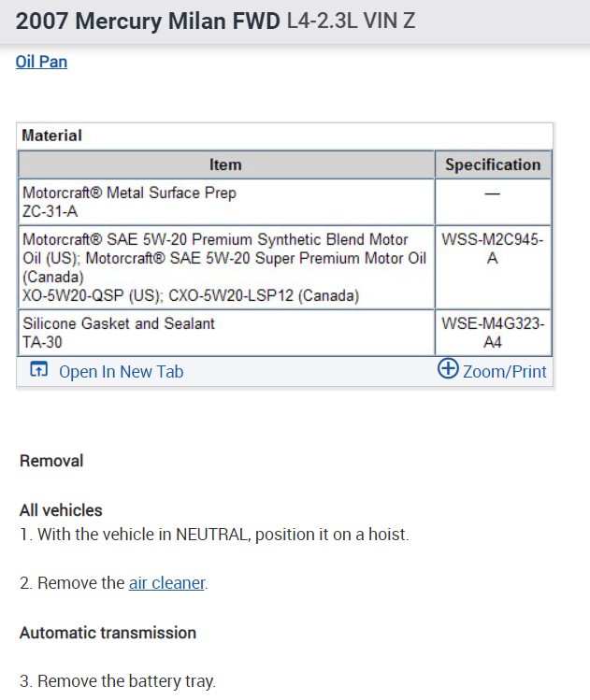Click the Zoom/Print plus-circle icon
Viewport: 590px width, 700px height.
[448, 369]
